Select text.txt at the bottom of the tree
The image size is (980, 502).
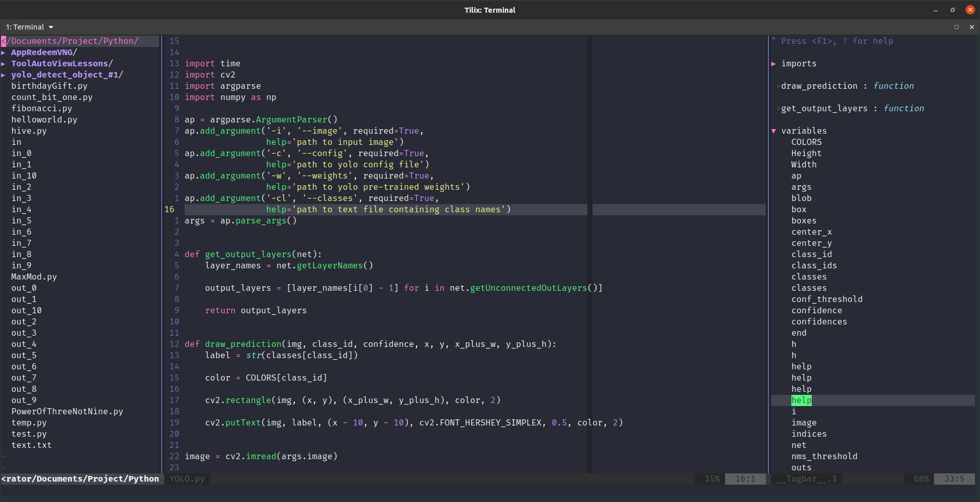pyautogui.click(x=31, y=445)
